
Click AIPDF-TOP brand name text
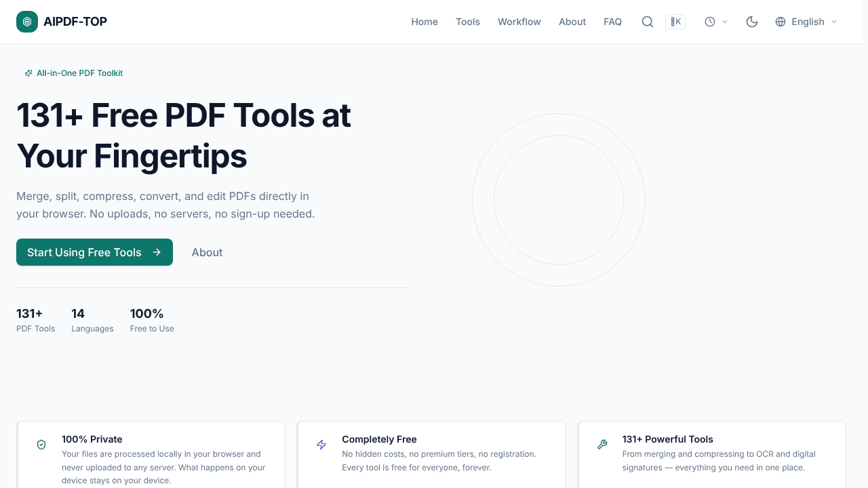pyautogui.click(x=75, y=22)
